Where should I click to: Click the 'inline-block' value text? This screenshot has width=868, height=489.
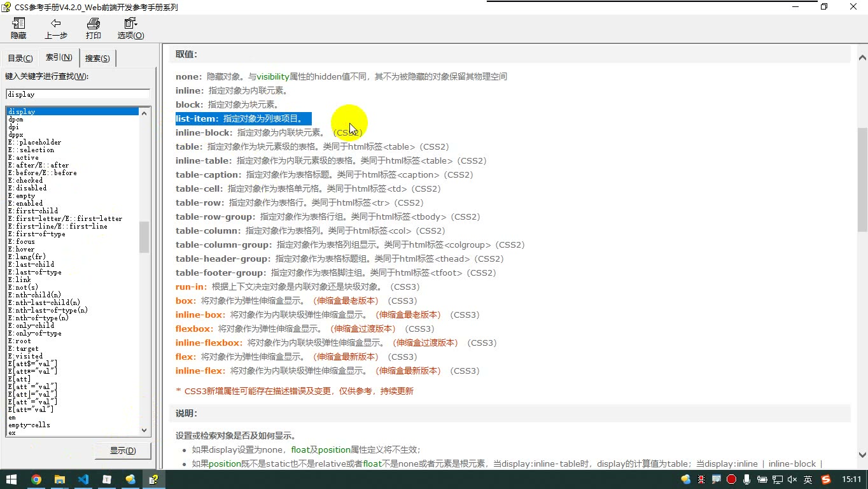click(x=203, y=132)
